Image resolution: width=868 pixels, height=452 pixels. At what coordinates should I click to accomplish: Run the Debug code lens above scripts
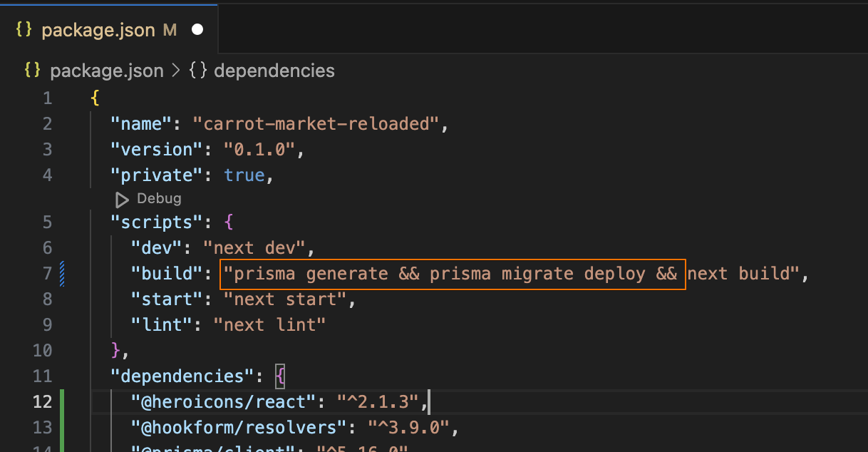click(159, 199)
